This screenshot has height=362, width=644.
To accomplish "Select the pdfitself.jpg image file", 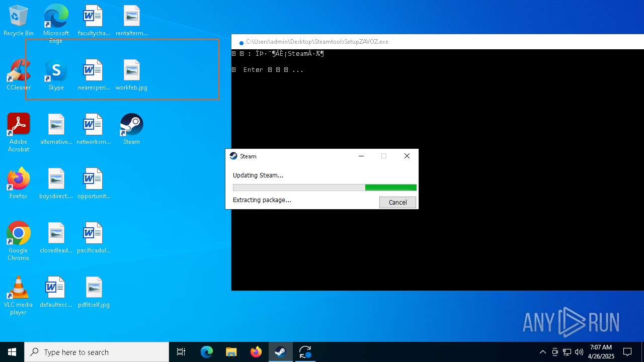I will (94, 292).
